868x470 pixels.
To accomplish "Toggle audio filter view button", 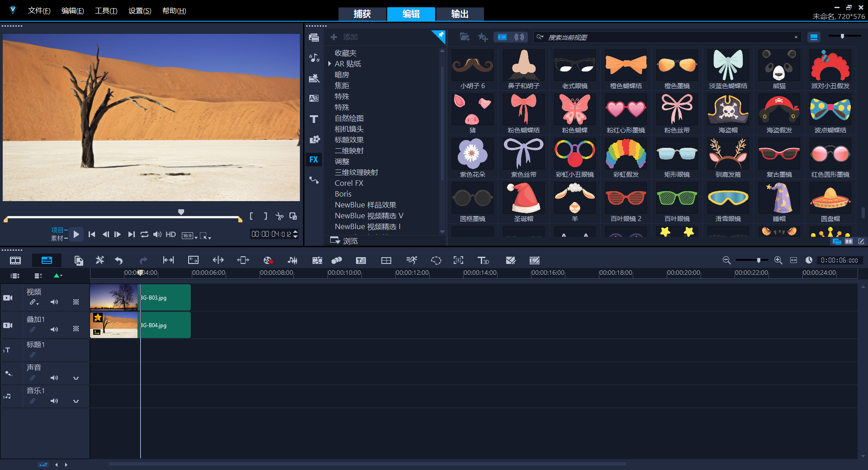I will (x=519, y=37).
